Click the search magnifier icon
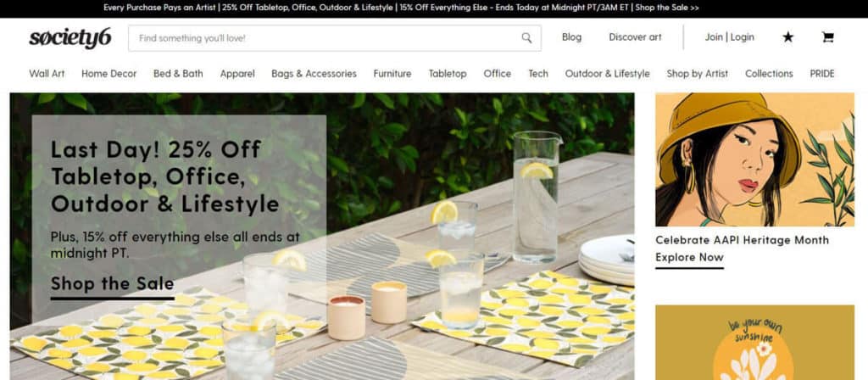Screen dimensions: 868x380 point(526,37)
